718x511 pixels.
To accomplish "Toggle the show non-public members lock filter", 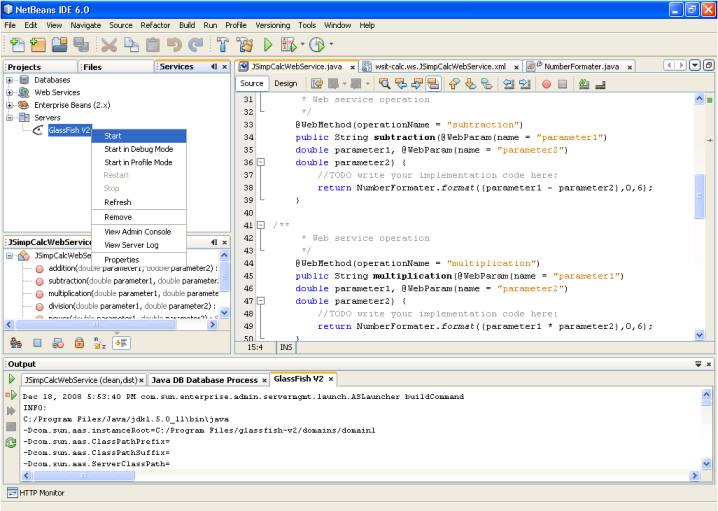I will tap(79, 342).
